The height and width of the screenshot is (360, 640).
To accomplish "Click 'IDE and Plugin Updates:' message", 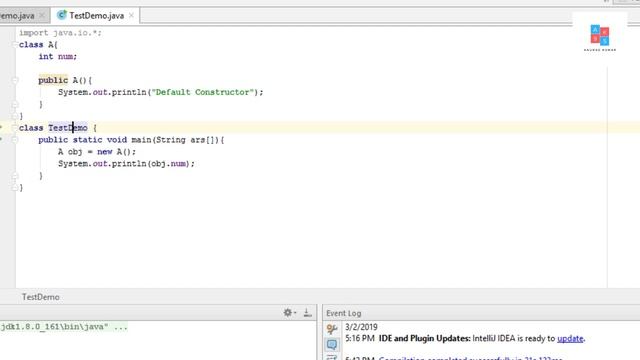I will click(x=424, y=338).
